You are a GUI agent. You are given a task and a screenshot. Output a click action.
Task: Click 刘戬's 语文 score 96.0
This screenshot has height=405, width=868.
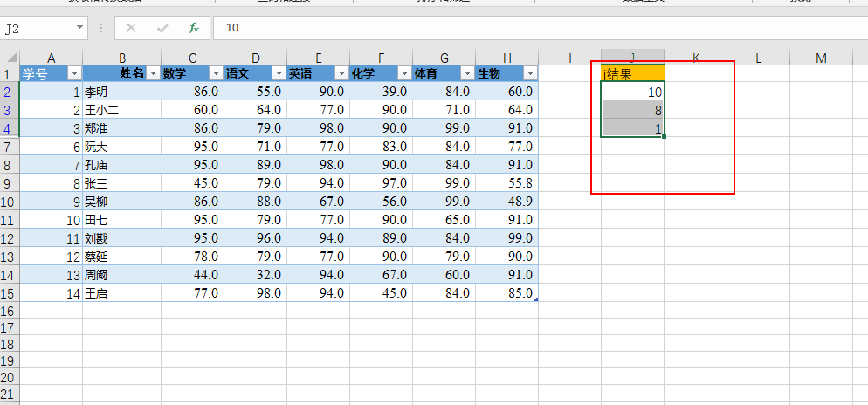[x=255, y=238]
